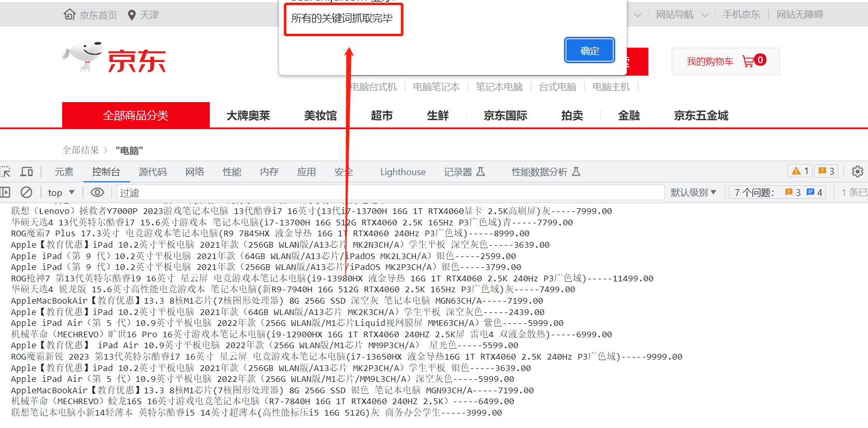The height and width of the screenshot is (428, 868).
Task: Go to 金融 nav item
Action: pyautogui.click(x=629, y=115)
